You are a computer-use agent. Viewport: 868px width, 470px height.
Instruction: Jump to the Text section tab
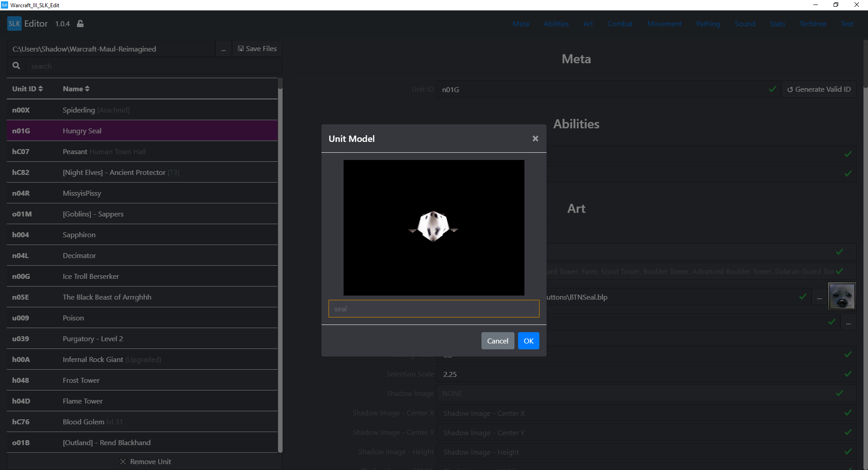(x=847, y=23)
